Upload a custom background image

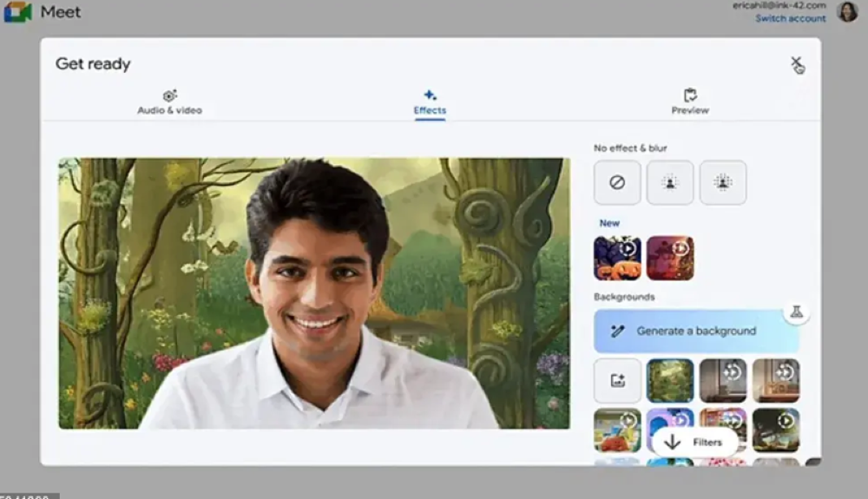[617, 380]
